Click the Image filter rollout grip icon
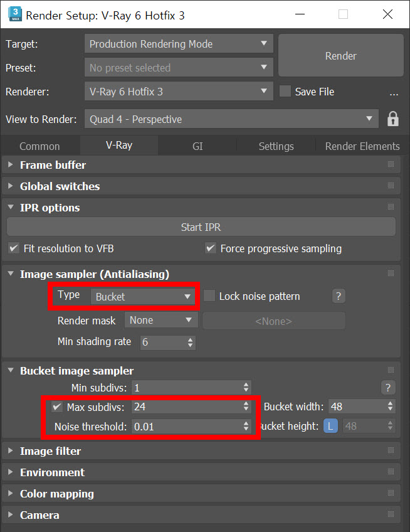Viewport: 410px width, 532px height. (391, 450)
